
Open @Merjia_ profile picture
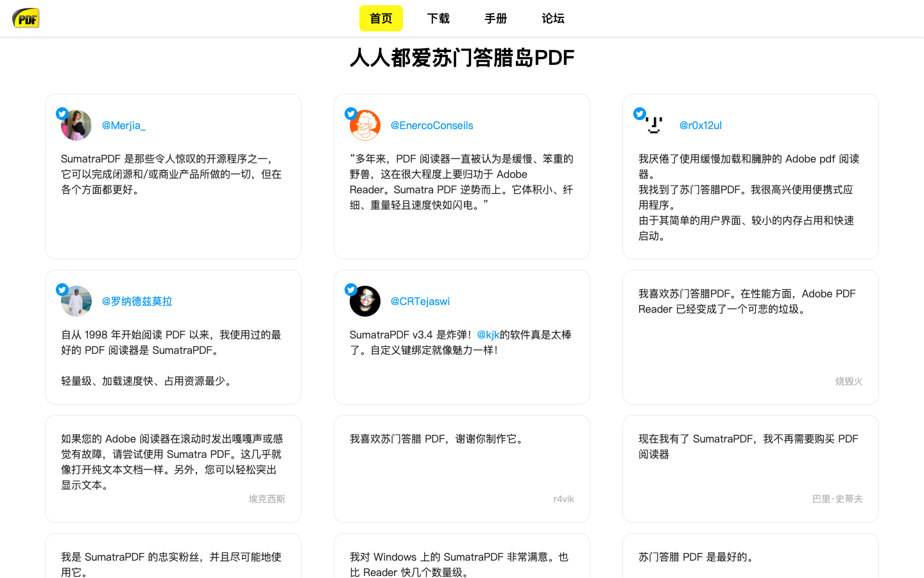78,126
